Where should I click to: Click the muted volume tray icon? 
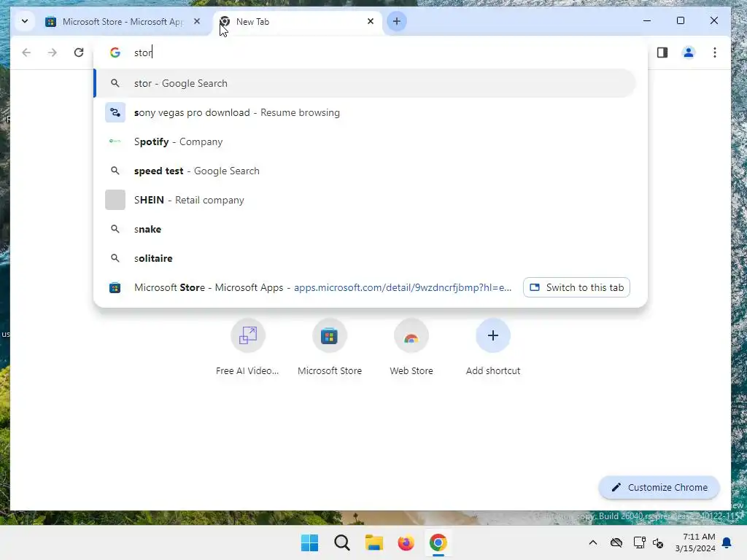pos(658,542)
